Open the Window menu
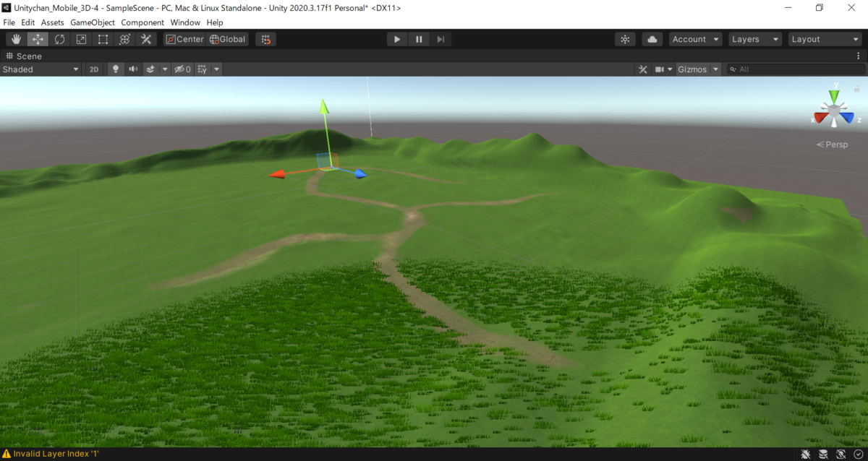Viewport: 868px width, 461px height. tap(185, 22)
